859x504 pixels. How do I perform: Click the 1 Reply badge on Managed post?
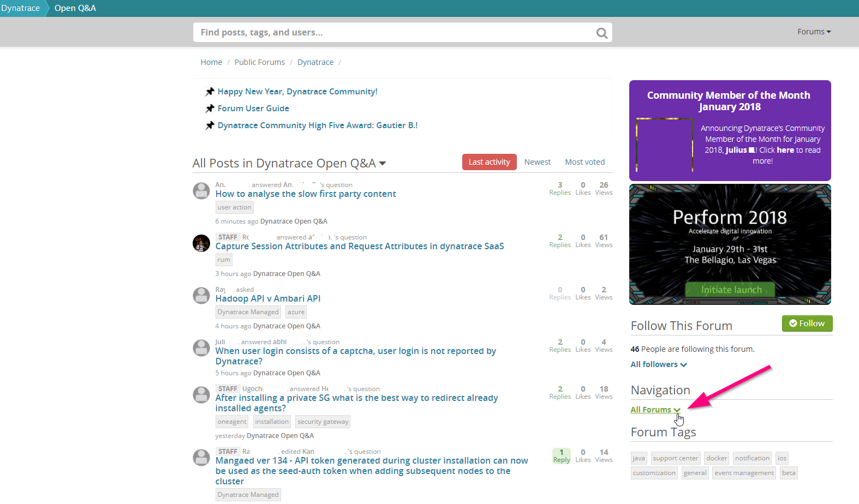(562, 456)
